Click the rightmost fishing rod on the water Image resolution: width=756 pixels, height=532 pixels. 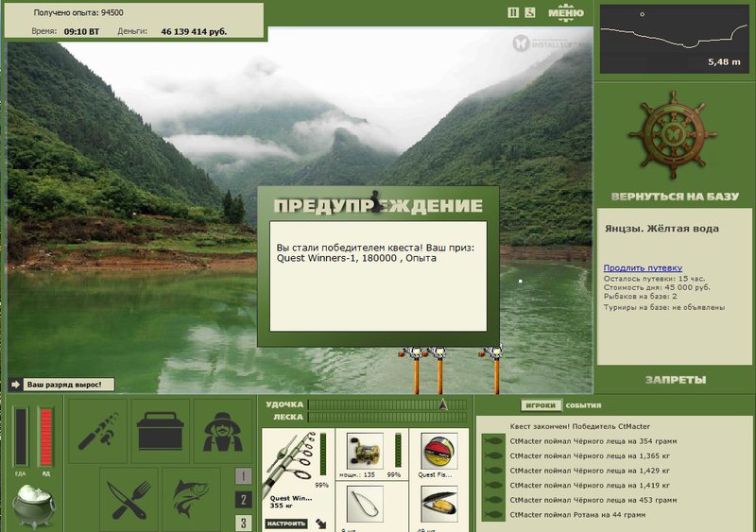click(495, 369)
